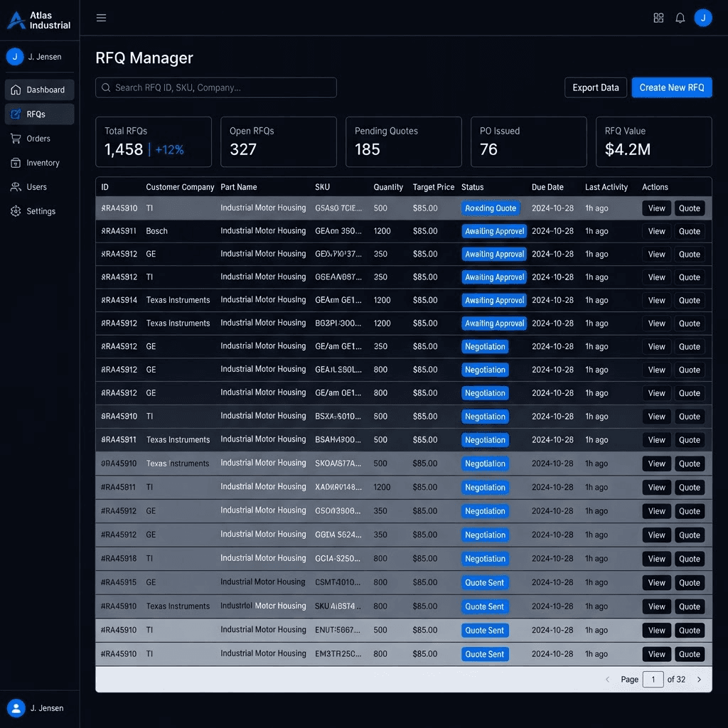
Task: Open Orders in sidebar
Action: tap(40, 139)
